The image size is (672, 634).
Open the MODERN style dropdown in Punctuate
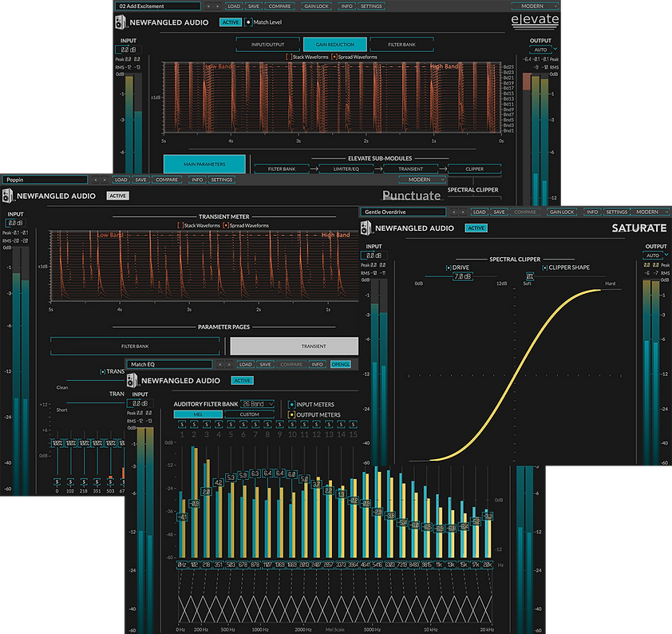point(422,180)
